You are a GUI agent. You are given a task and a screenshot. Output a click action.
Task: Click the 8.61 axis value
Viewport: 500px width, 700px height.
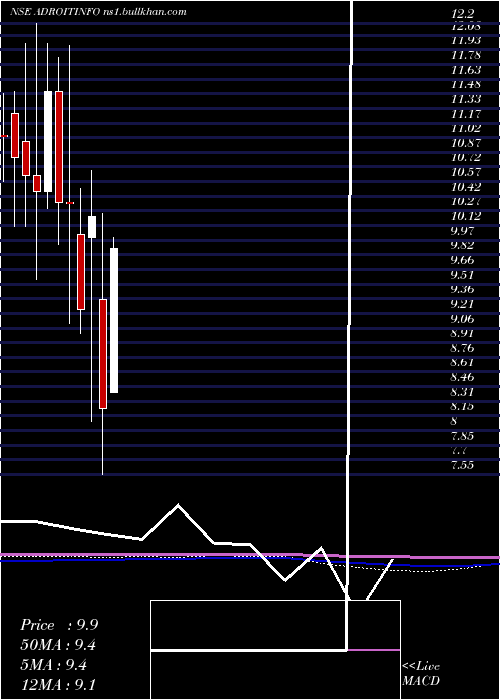pyautogui.click(x=462, y=362)
